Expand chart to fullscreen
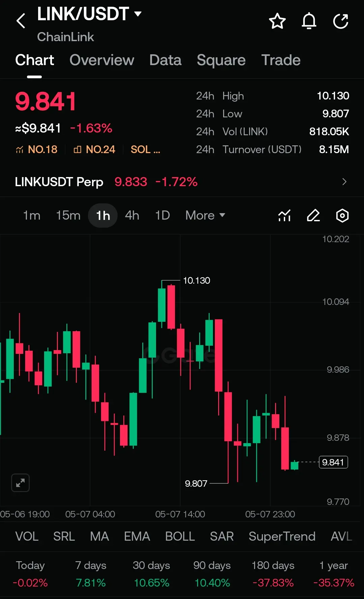 pos(20,483)
